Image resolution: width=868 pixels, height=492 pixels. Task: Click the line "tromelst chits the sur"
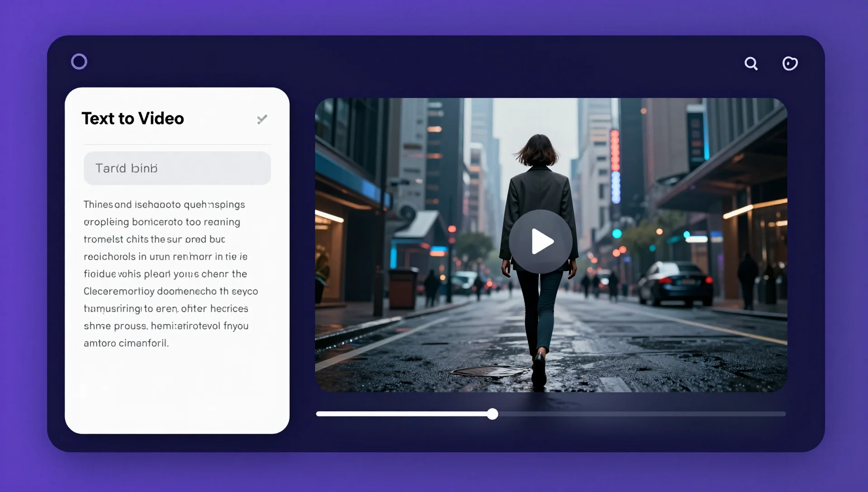tap(154, 239)
